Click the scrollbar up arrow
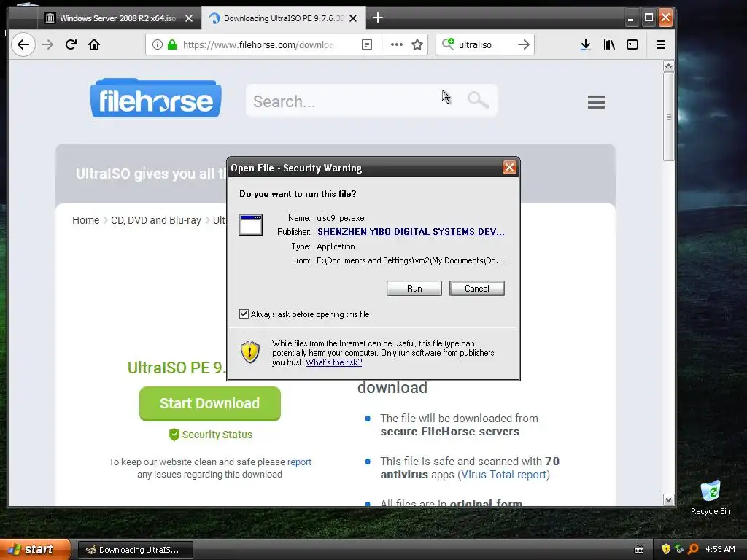 tap(668, 66)
